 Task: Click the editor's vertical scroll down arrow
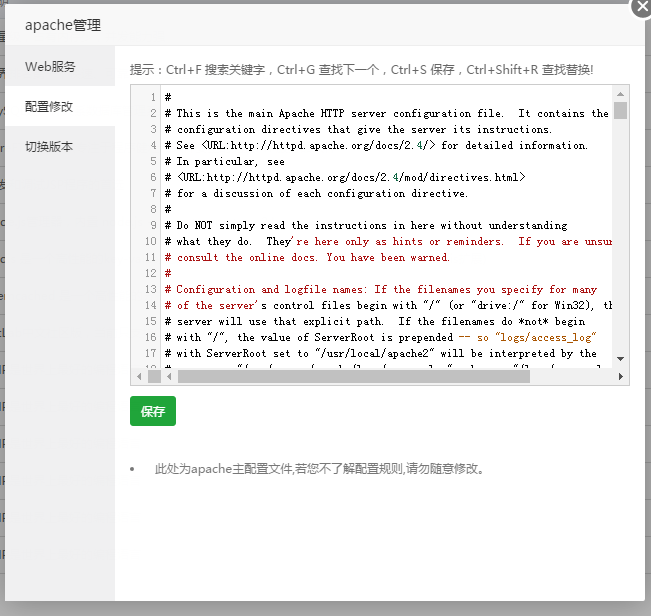coord(620,359)
